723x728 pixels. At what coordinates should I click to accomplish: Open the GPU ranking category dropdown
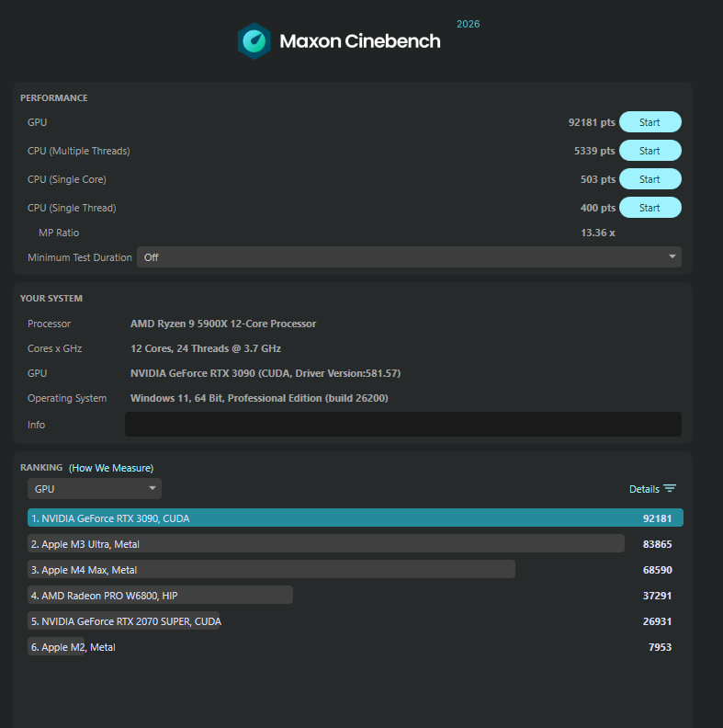click(x=95, y=489)
